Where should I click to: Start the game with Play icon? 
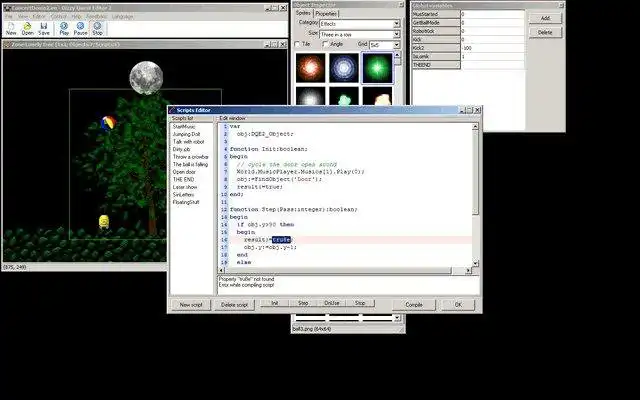pyautogui.click(x=64, y=29)
